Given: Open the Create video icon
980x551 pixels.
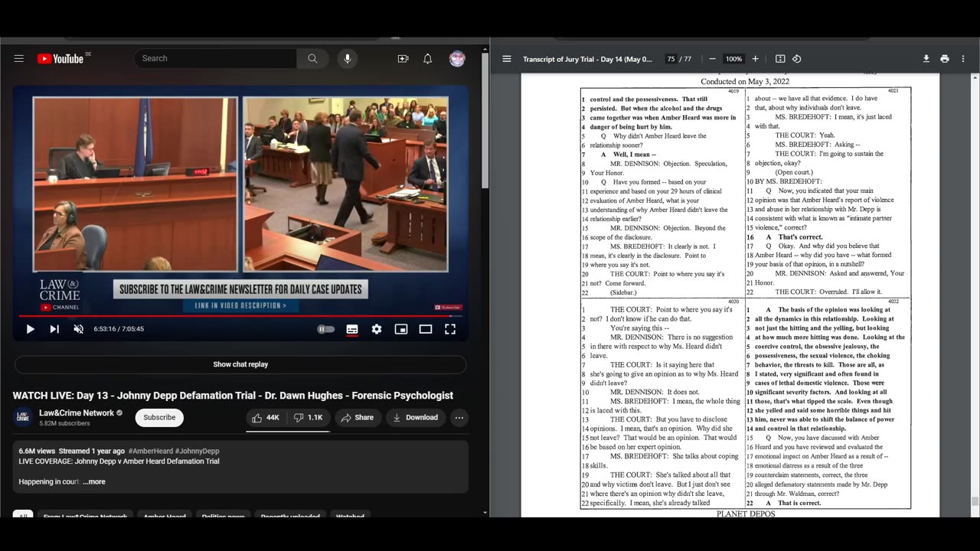Looking at the screenshot, I should 403,59.
